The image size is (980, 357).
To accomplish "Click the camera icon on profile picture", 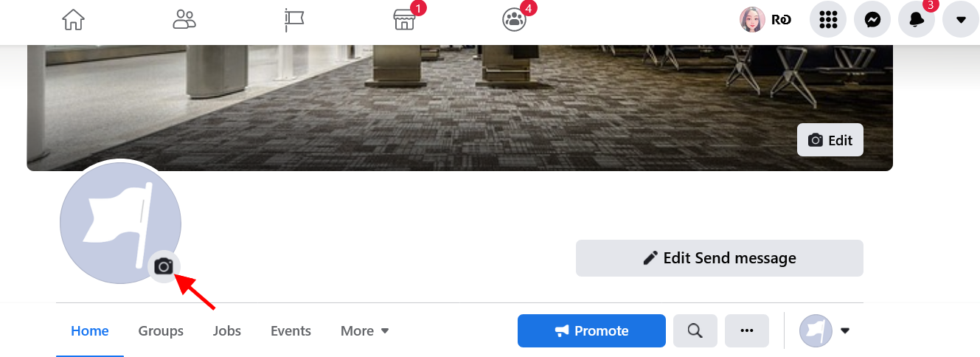I will [164, 266].
